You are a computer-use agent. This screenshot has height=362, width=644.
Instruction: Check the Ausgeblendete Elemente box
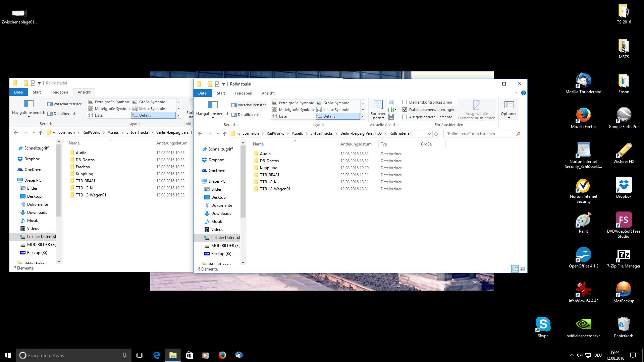[x=405, y=117]
